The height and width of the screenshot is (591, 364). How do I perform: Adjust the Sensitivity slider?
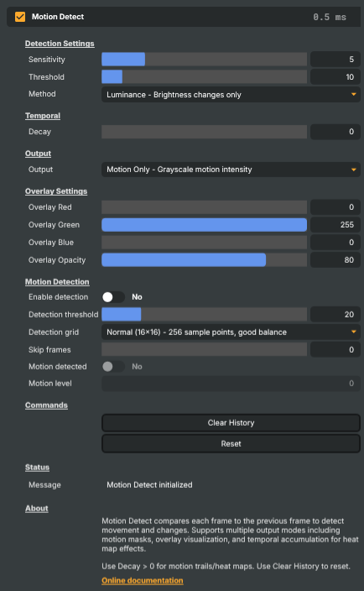coord(204,59)
